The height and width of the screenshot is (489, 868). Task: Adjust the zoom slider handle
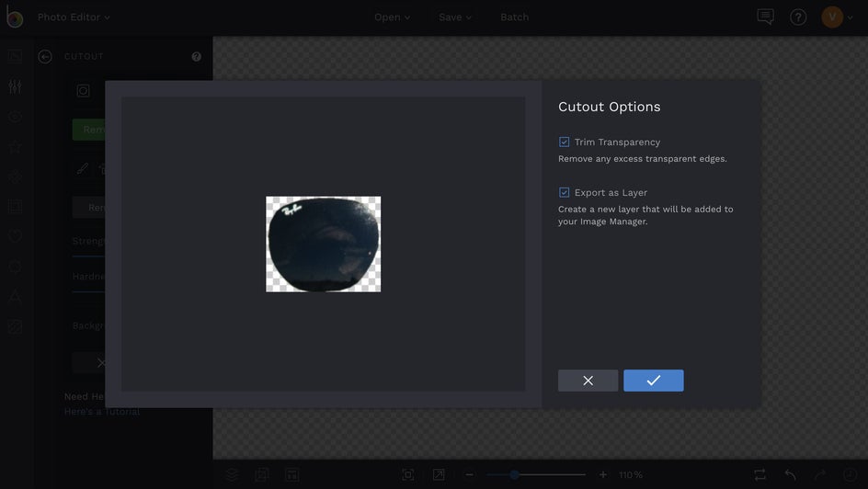pos(514,474)
